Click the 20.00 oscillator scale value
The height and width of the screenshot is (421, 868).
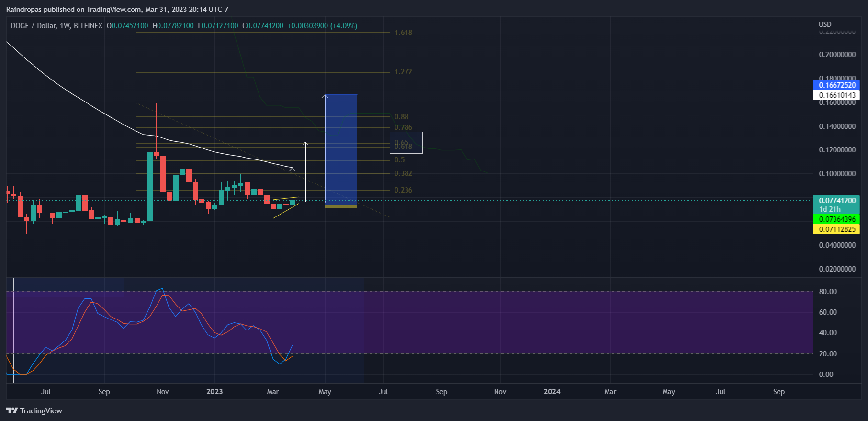pyautogui.click(x=828, y=354)
